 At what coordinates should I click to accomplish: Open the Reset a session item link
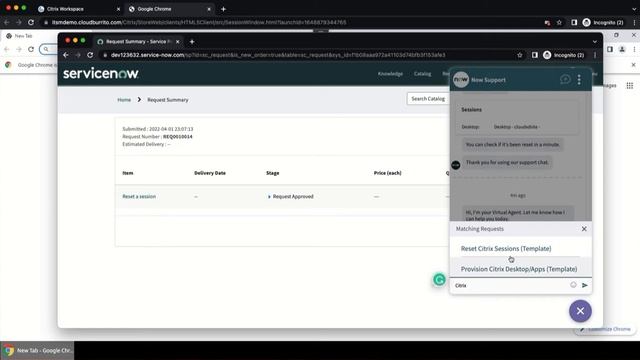[139, 196]
